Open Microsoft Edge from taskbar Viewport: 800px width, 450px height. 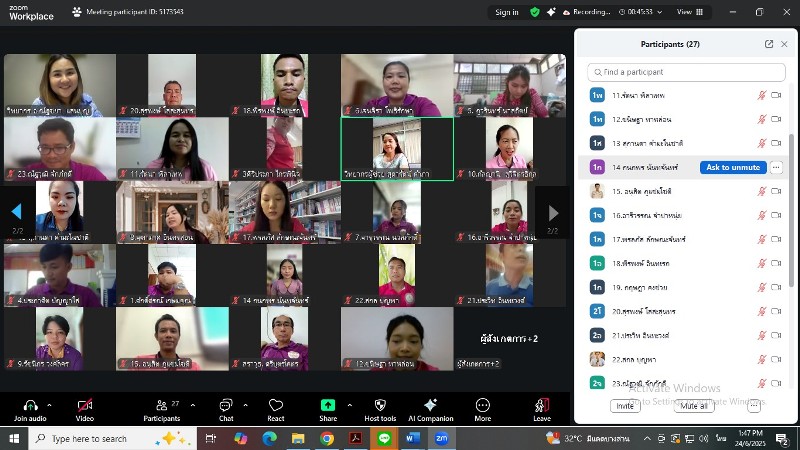[x=269, y=438]
